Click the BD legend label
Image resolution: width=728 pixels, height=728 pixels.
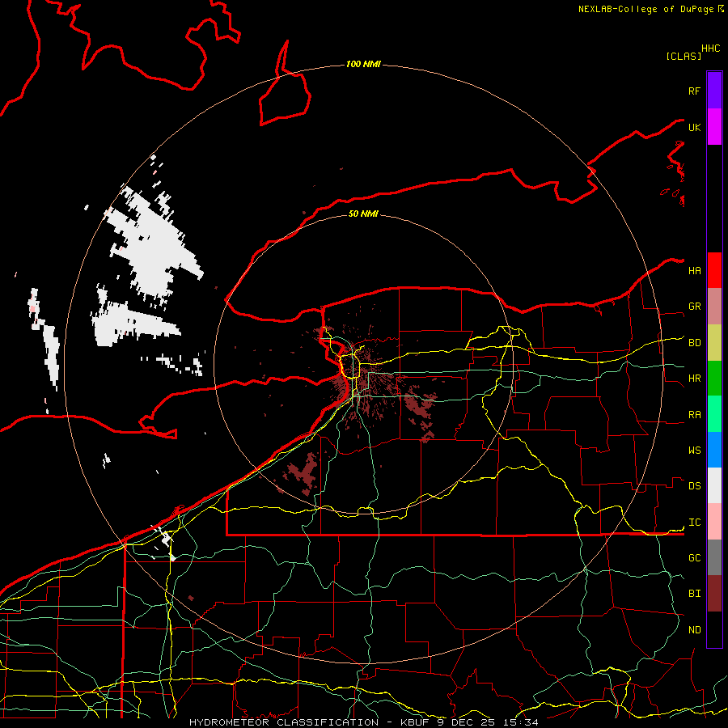(695, 343)
